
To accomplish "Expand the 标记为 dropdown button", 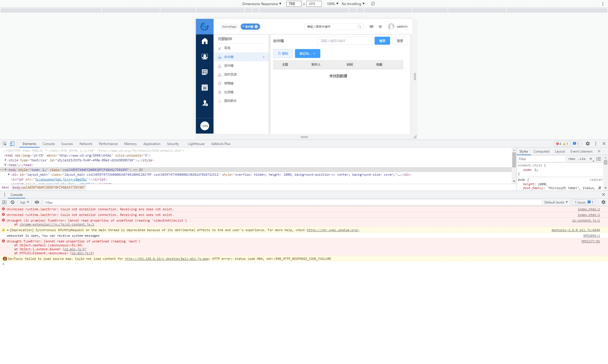I will pos(307,53).
